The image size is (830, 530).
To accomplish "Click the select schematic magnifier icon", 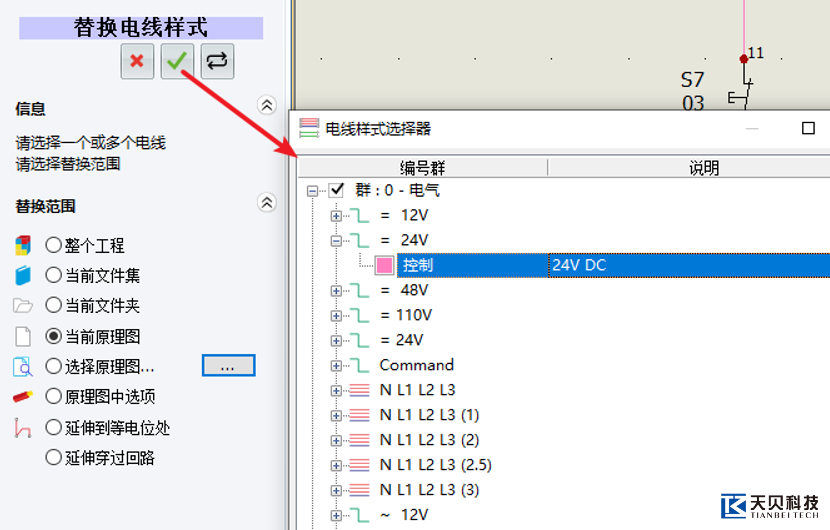I will click(23, 366).
